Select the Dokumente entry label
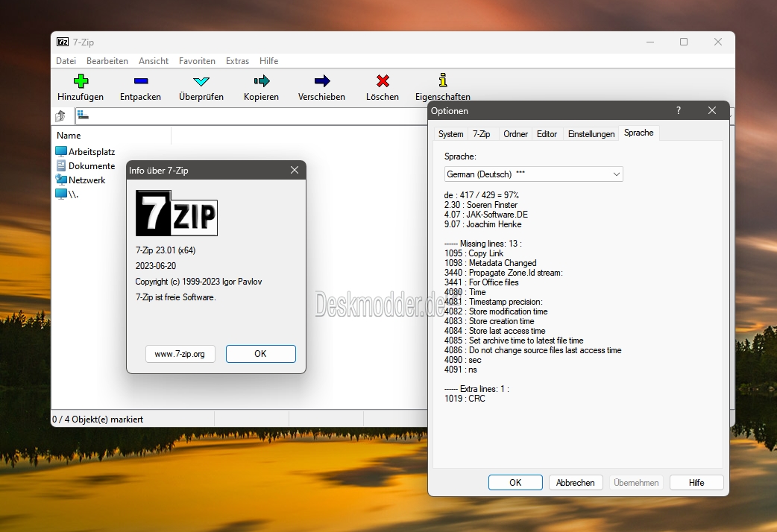 [92, 166]
